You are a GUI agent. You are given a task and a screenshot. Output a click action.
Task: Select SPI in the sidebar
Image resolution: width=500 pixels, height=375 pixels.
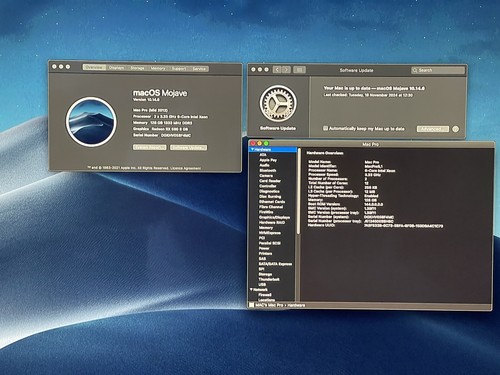tap(262, 269)
